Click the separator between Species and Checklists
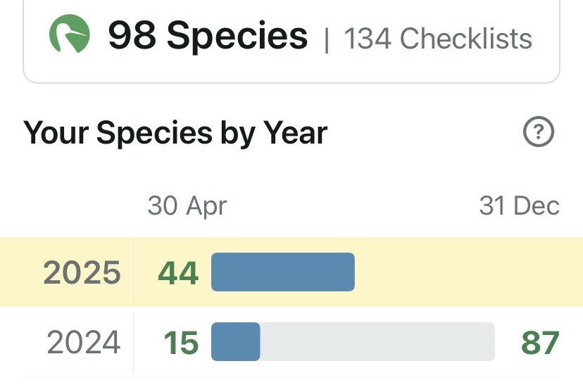The image size is (583, 392). click(x=327, y=39)
